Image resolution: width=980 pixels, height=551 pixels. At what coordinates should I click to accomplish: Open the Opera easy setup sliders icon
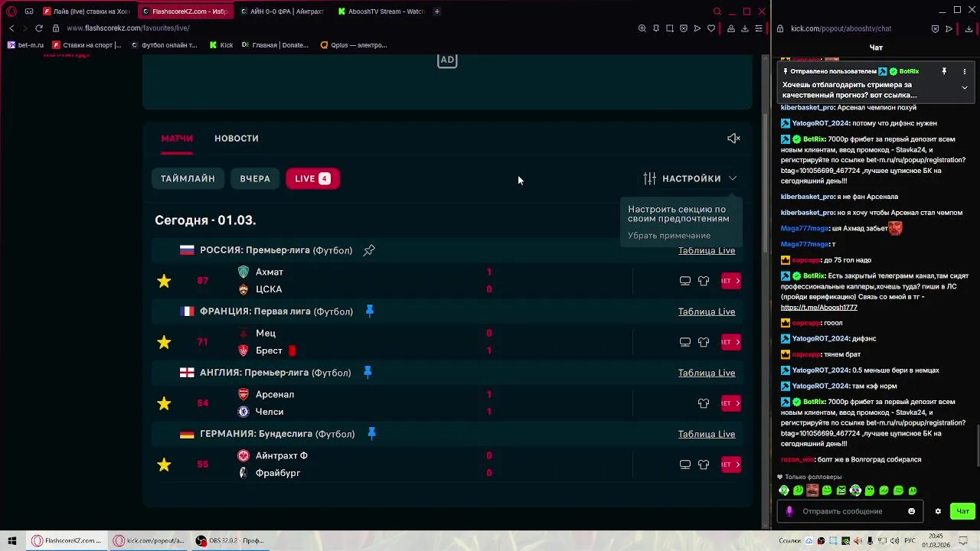(x=759, y=28)
